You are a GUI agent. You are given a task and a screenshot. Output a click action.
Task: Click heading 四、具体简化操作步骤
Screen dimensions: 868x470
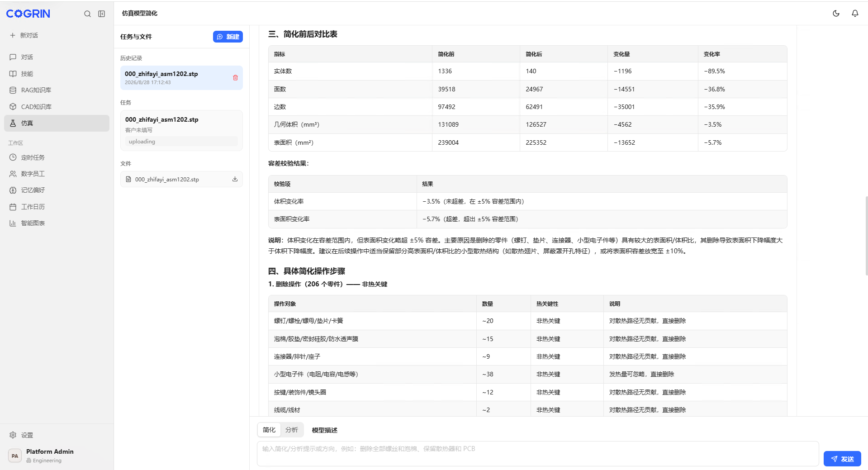click(306, 271)
